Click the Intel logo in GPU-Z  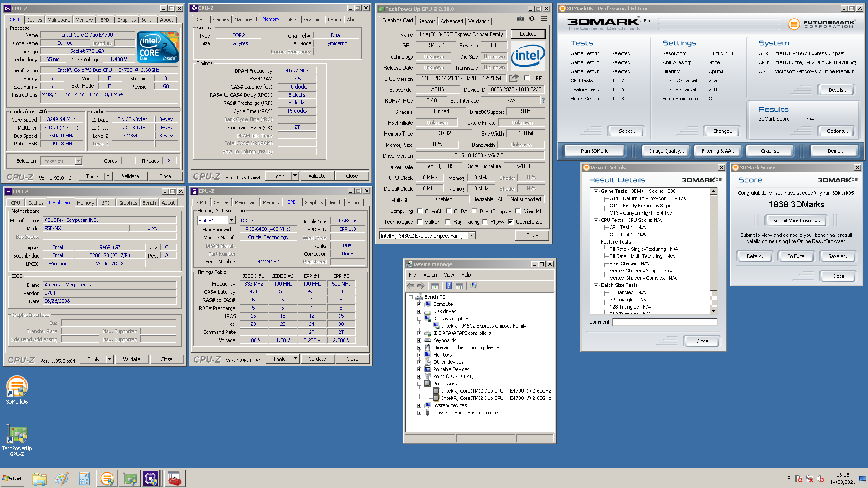pos(528,56)
